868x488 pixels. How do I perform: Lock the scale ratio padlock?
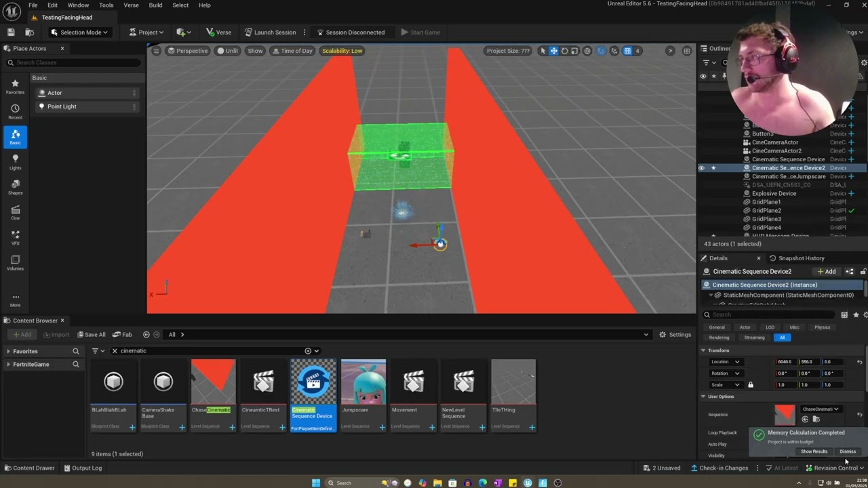[750, 385]
